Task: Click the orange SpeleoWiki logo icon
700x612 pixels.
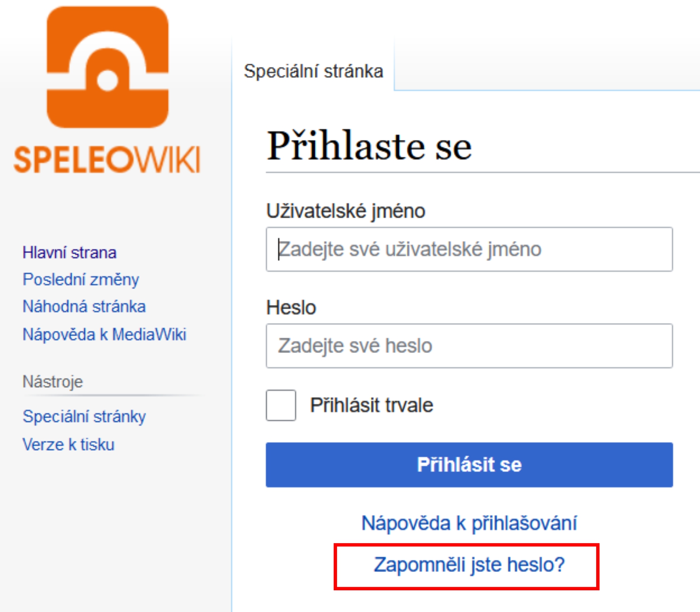Action: pos(107,67)
